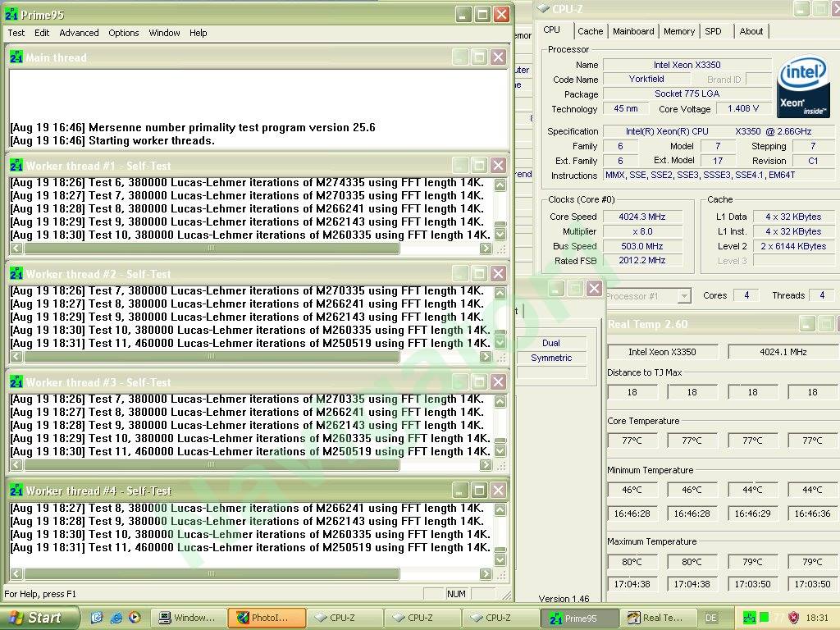The height and width of the screenshot is (630, 840).
Task: Maximize the Worker thread #2 child window
Action: (x=479, y=274)
